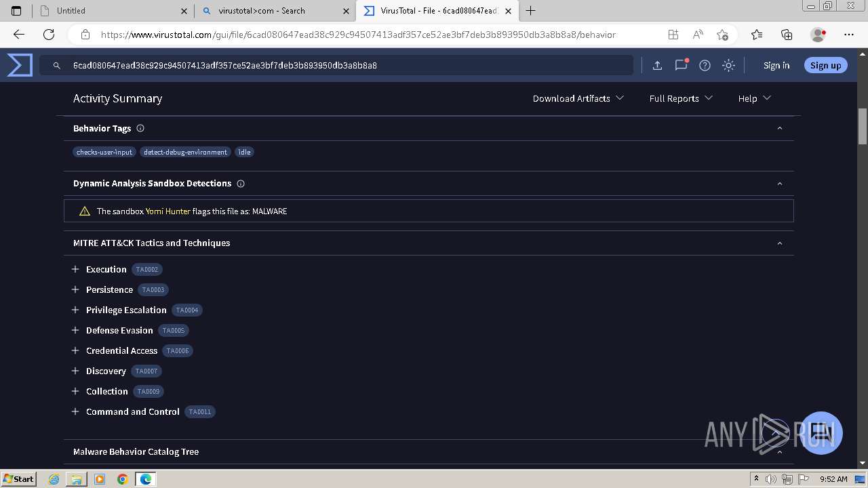868x488 pixels.
Task: Collapse the Dynamic Analysis Sandbox Detections section
Action: click(x=780, y=184)
